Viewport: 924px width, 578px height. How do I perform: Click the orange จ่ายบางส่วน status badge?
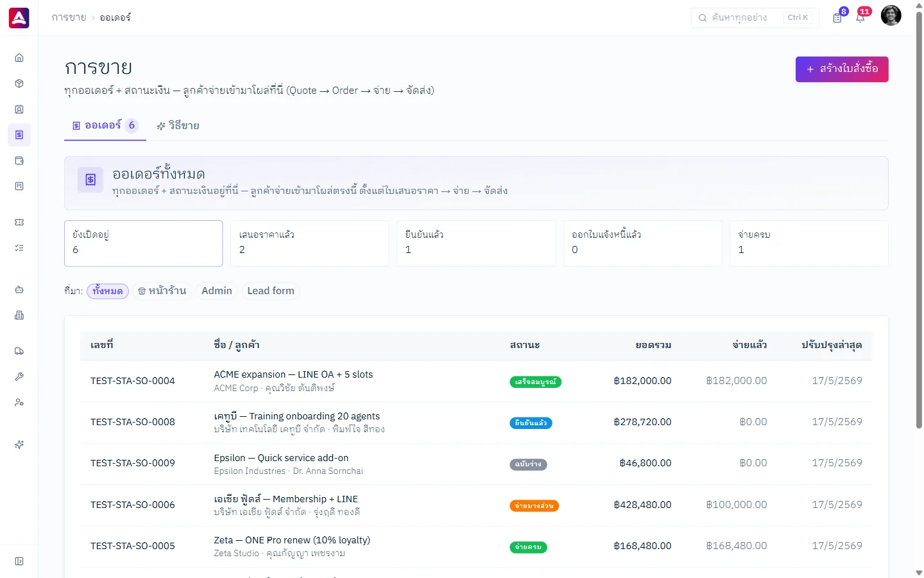pos(534,505)
